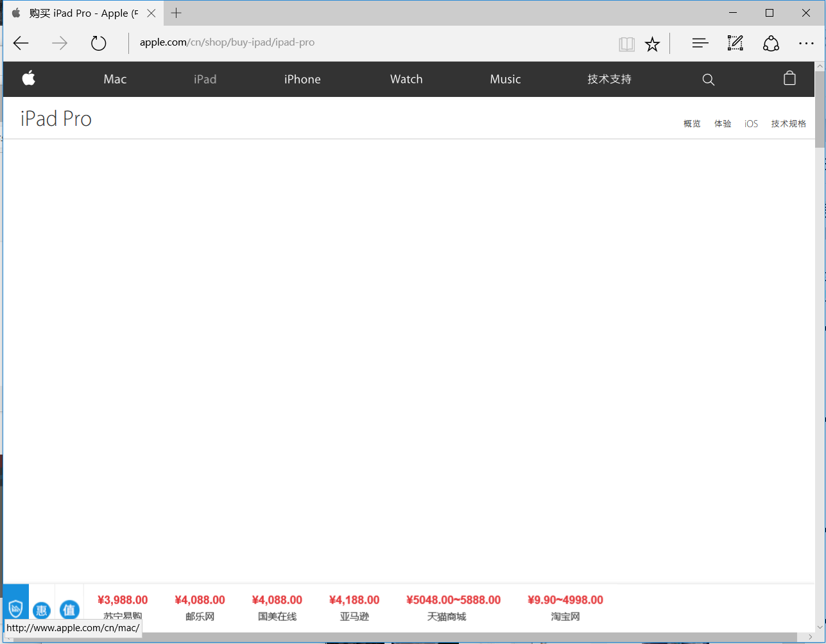Open the More actions ellipsis menu
Viewport: 826px width, 644px height.
(806, 44)
